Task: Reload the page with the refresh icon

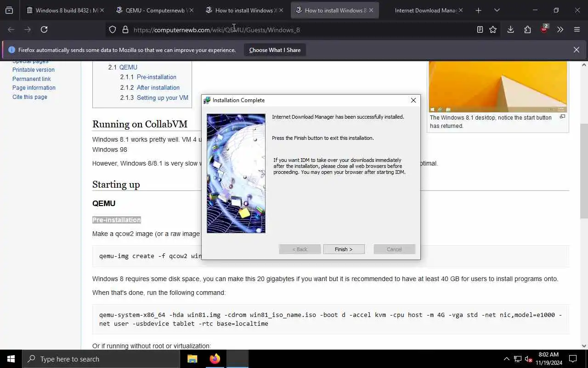Action: 44,29
